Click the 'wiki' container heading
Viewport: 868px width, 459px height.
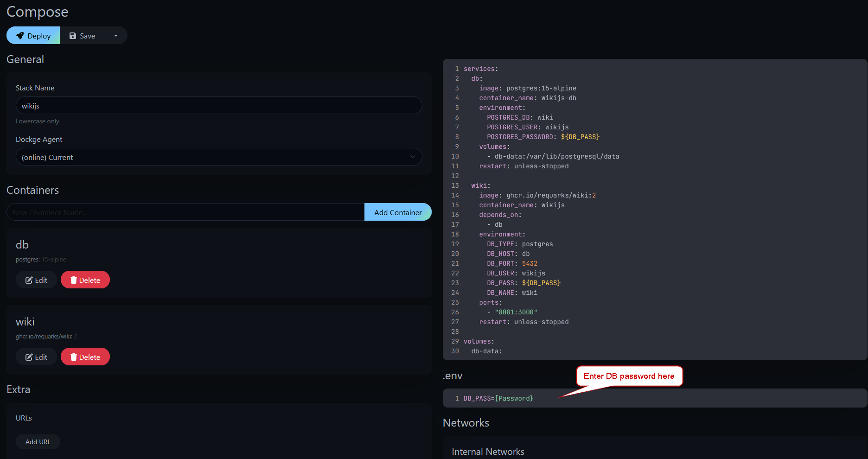point(25,322)
